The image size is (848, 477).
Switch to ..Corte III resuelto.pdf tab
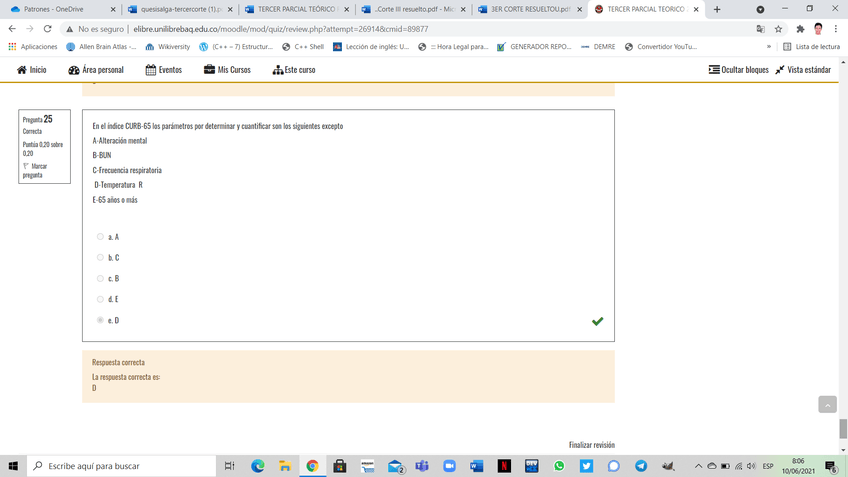[413, 9]
